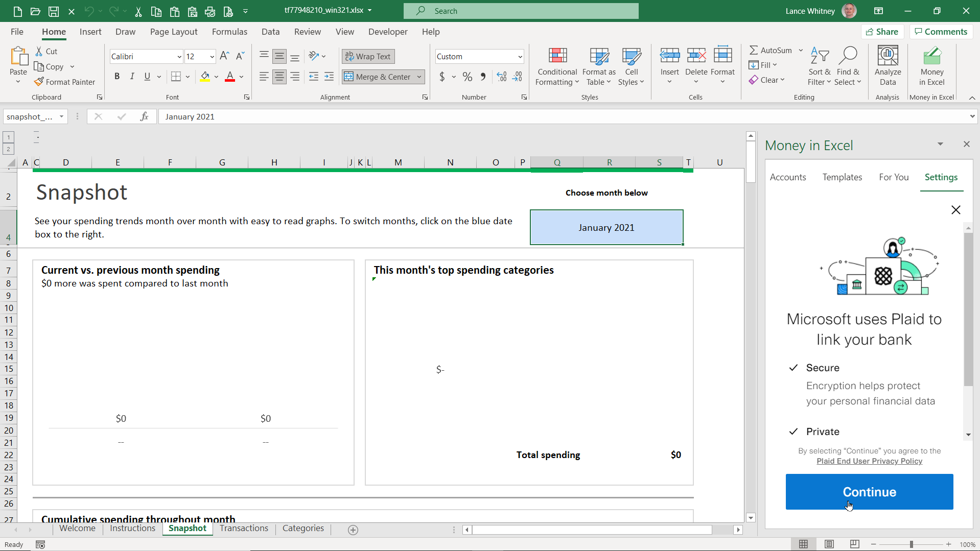Expand the Name Box dropdown
Screen dimensions: 980x551
(x=61, y=116)
